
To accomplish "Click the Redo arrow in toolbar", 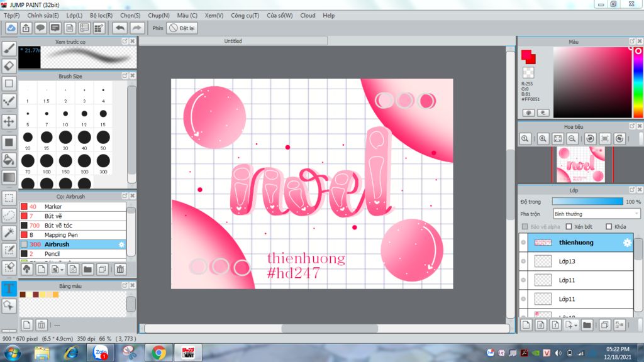I will pos(136,28).
